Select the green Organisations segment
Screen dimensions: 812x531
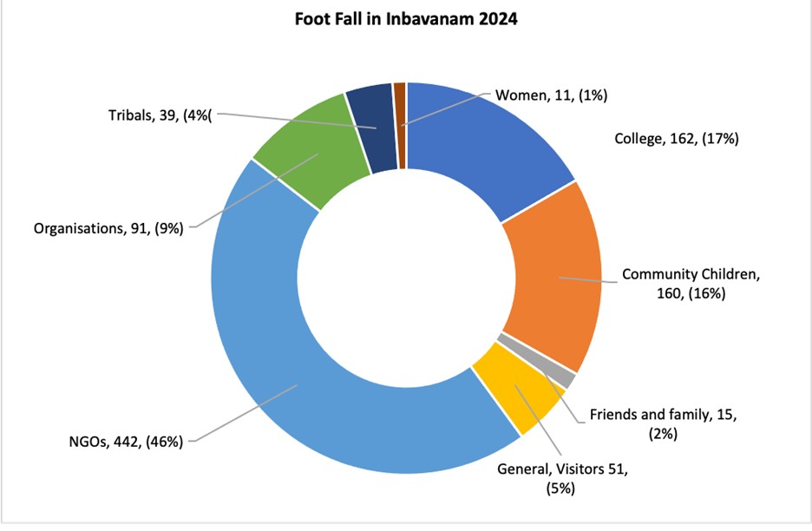pos(304,147)
